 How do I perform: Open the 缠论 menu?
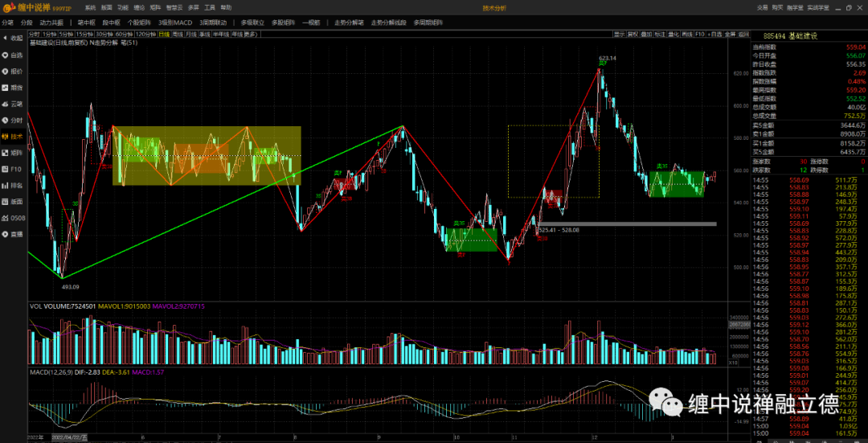(x=139, y=8)
